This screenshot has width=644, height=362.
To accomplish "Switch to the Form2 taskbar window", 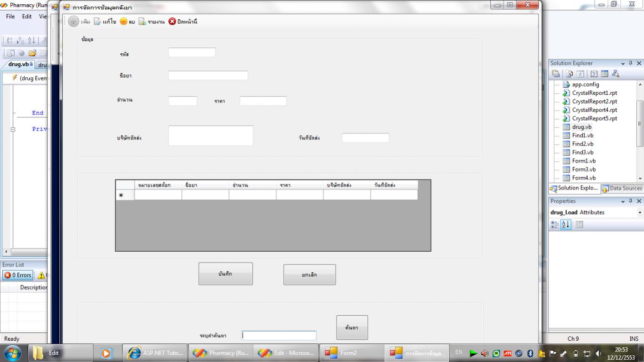I will click(x=351, y=353).
